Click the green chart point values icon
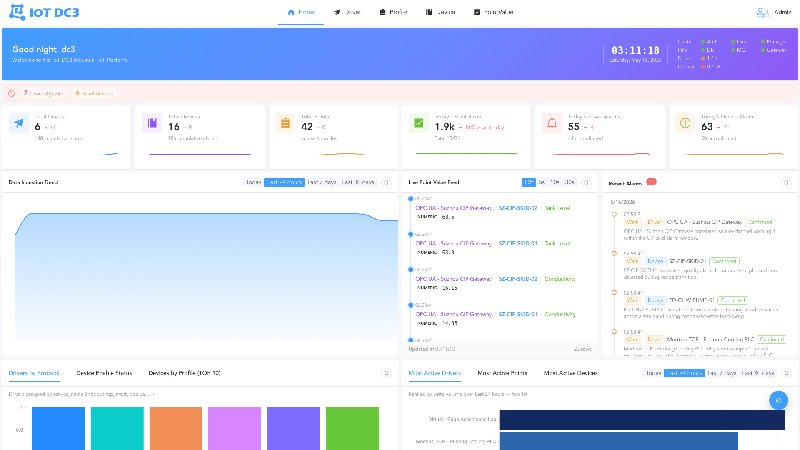Viewport: 800px width, 450px height. point(418,123)
